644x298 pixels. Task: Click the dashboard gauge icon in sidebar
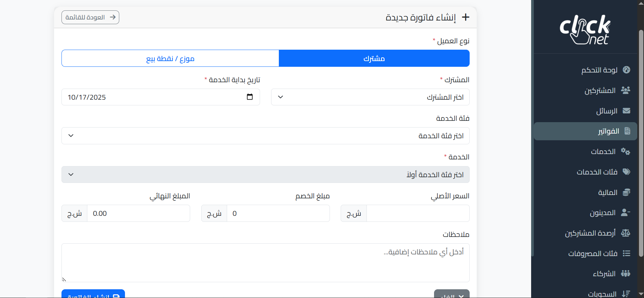(626, 70)
